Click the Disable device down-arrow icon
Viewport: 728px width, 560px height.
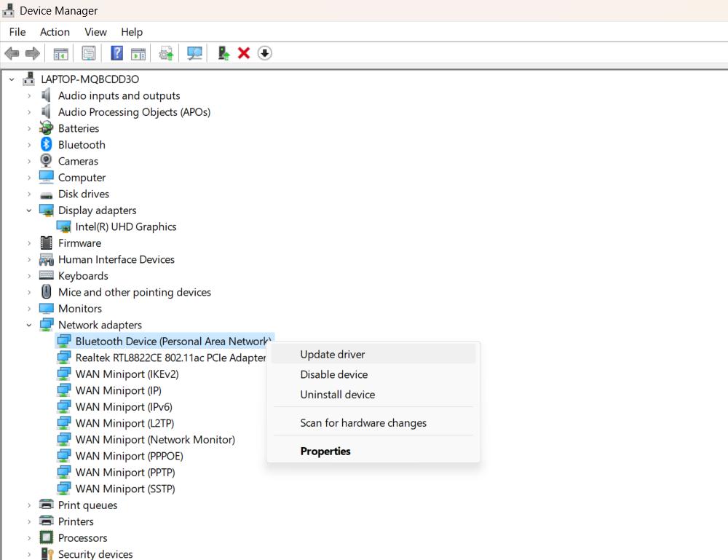[264, 52]
